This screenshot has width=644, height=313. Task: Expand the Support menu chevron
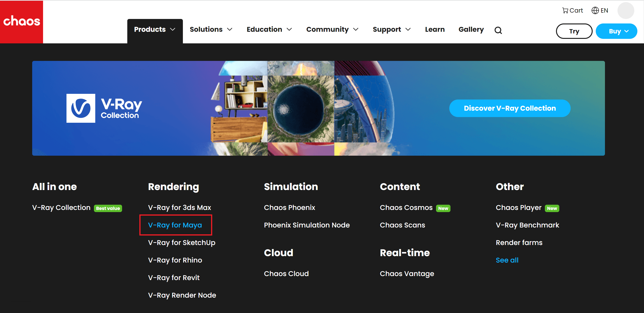pos(408,29)
